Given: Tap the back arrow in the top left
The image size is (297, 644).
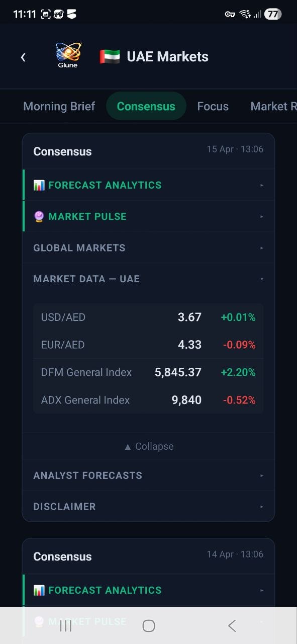Looking at the screenshot, I should coord(23,57).
